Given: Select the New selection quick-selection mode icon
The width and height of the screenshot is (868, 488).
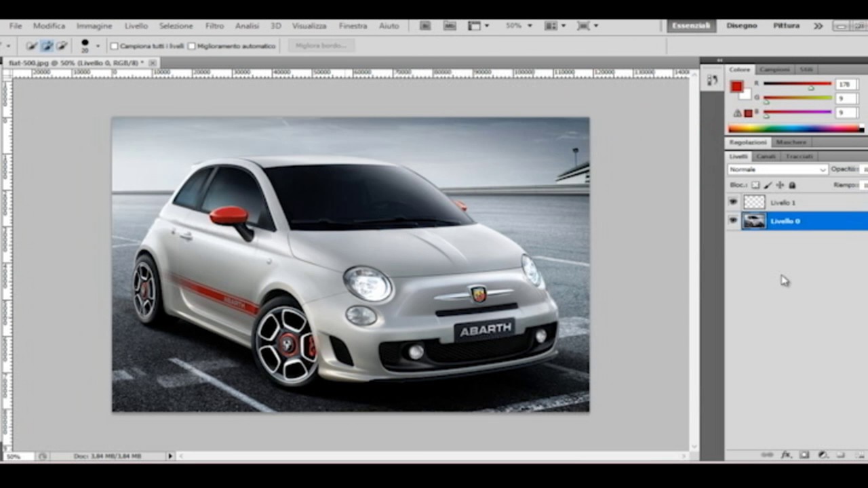Looking at the screenshot, I should point(31,46).
